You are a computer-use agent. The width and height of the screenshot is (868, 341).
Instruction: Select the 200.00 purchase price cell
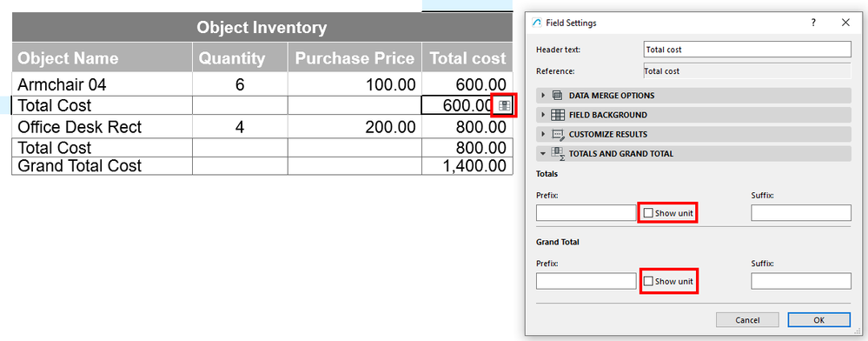pyautogui.click(x=354, y=127)
